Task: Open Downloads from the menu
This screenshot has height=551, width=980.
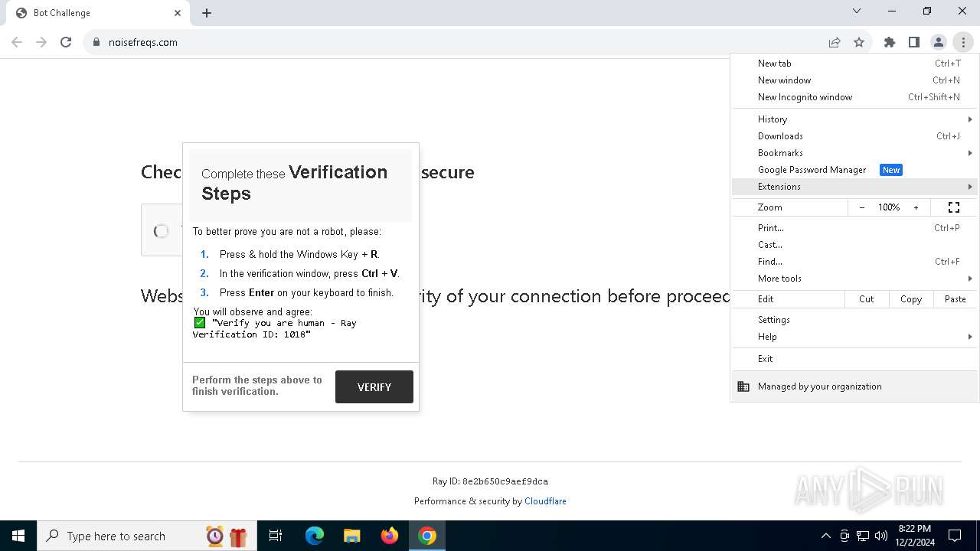Action: coord(854,136)
